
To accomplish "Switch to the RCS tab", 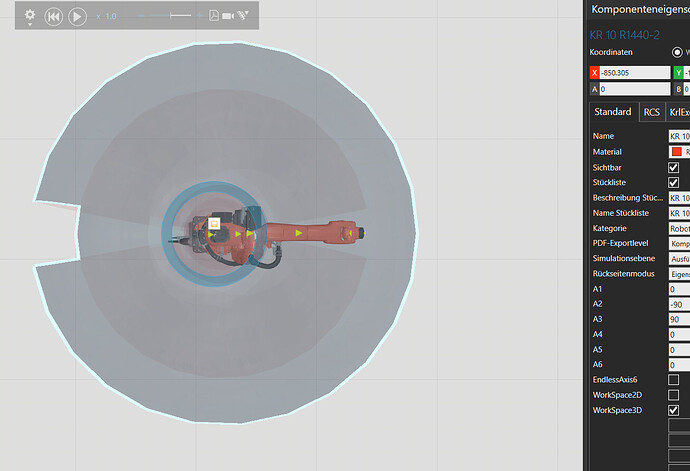I will click(651, 113).
